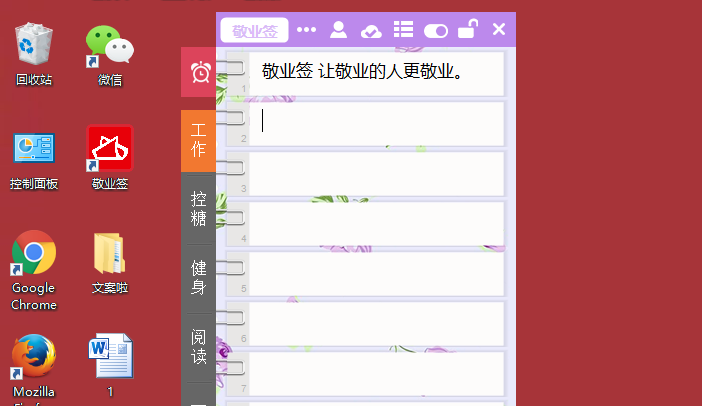Select note 1 '敬业签 让敬业的人更敬业。'
The image size is (702, 406).
377,73
